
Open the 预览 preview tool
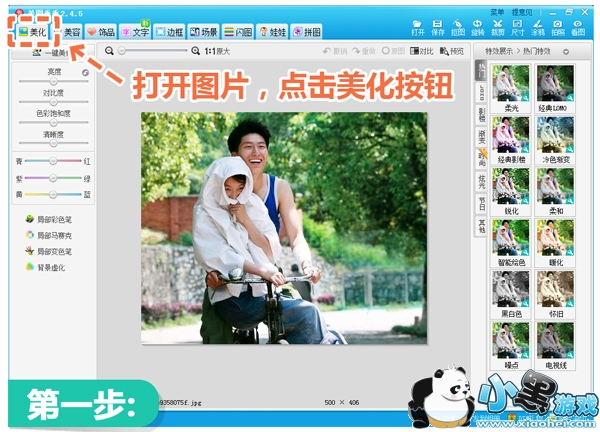coord(452,51)
